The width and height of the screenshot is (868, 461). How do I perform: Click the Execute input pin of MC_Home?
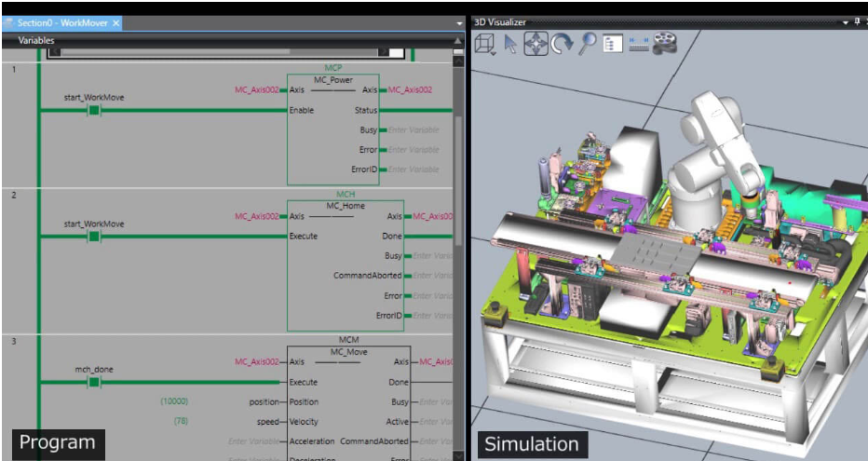[304, 236]
